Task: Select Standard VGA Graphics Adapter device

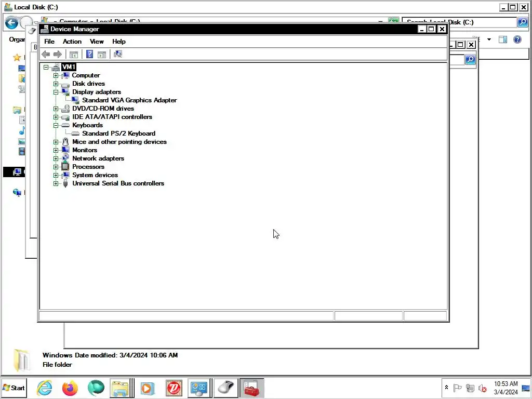Action: click(x=129, y=100)
